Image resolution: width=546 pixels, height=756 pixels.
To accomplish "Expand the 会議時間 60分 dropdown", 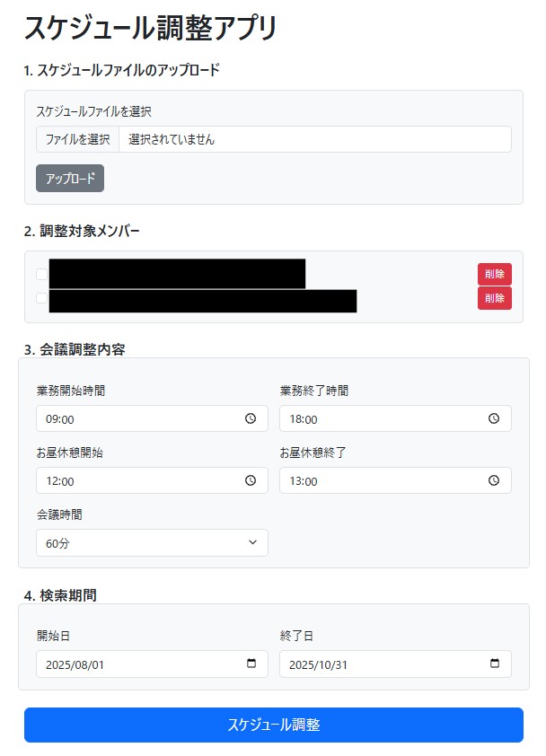I will [x=152, y=542].
